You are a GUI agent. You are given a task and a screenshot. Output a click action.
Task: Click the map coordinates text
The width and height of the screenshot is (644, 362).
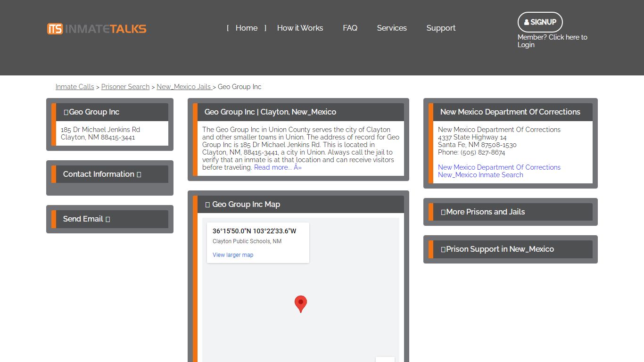[x=255, y=231]
